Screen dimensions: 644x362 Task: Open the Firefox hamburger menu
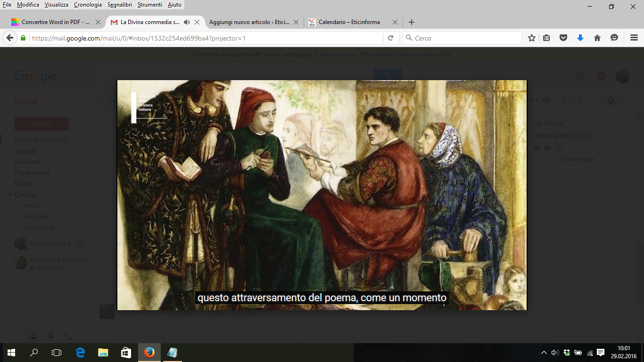634,38
